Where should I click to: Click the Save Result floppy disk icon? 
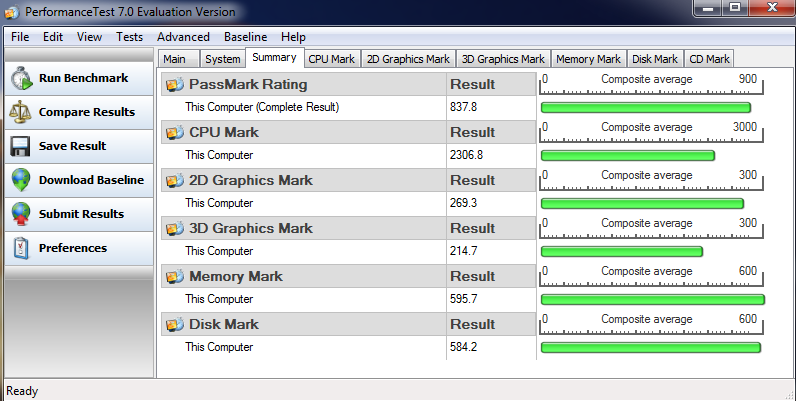coord(20,146)
